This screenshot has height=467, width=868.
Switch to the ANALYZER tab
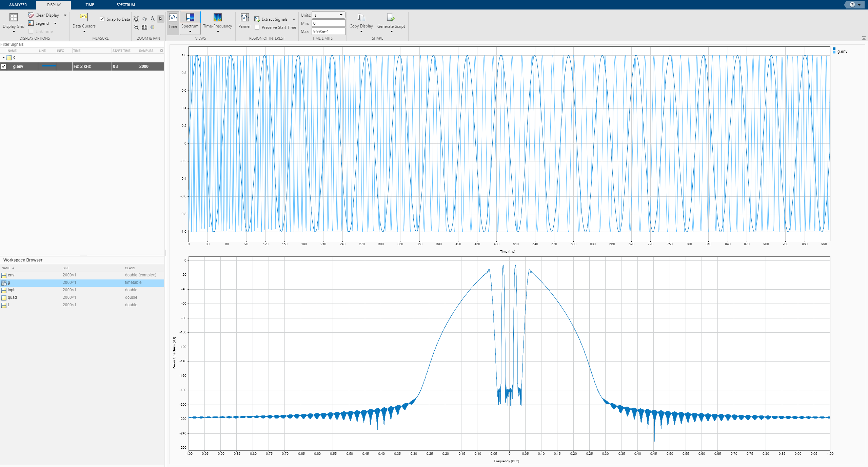coord(18,5)
